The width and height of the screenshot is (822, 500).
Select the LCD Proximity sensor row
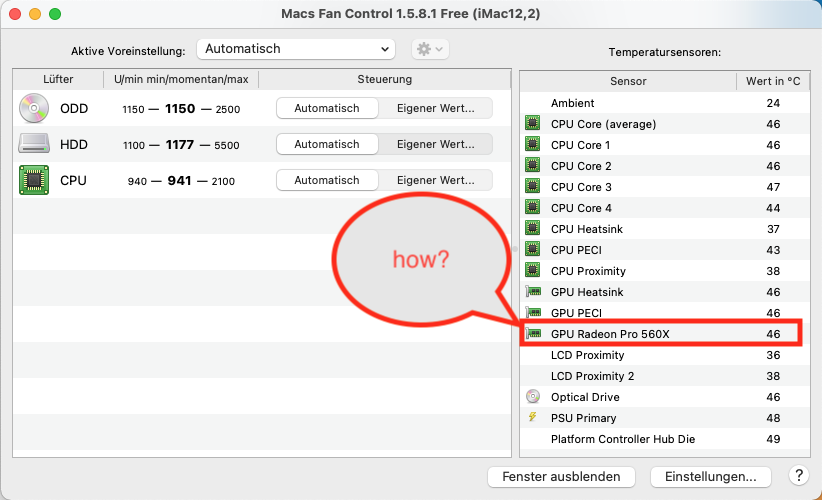[x=665, y=355]
